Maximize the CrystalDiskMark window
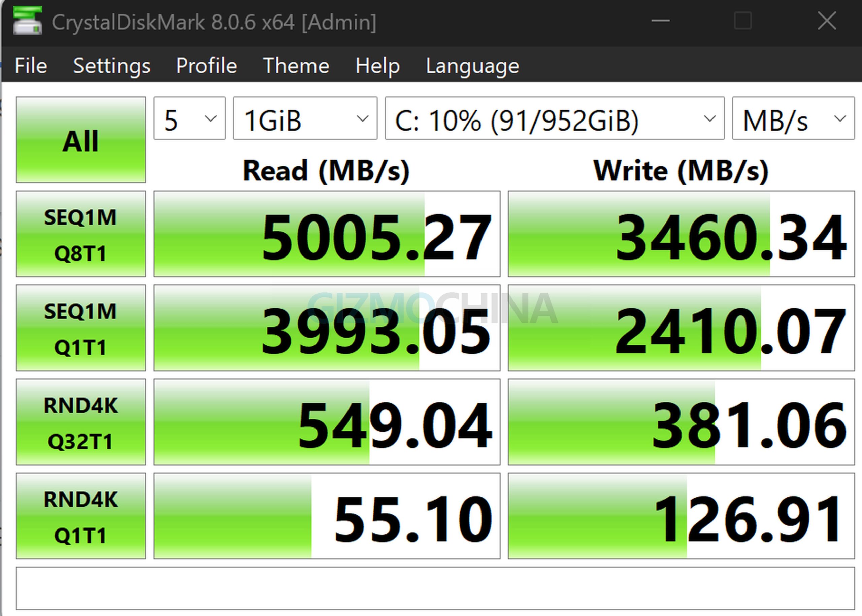Viewport: 862px width, 616px height. point(742,21)
